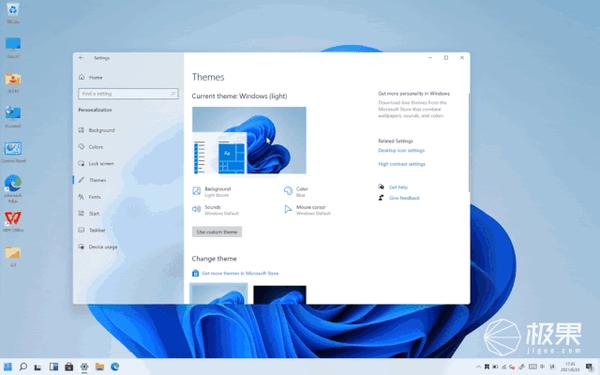Open the Control Panel desktop icon
This screenshot has height=375, width=600.
coord(13,152)
